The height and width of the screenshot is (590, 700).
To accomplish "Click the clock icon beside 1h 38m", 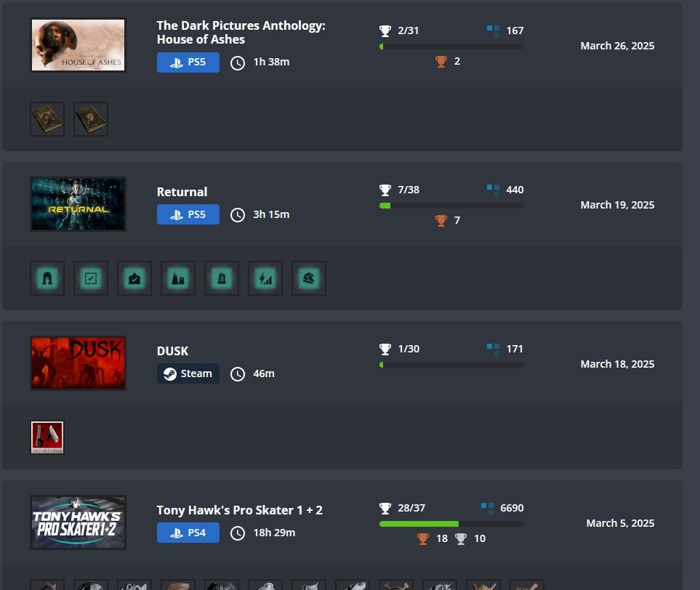I will pyautogui.click(x=238, y=63).
